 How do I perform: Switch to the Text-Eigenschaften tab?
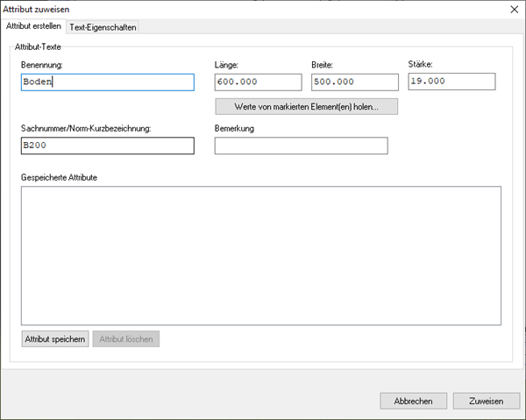coord(103,27)
